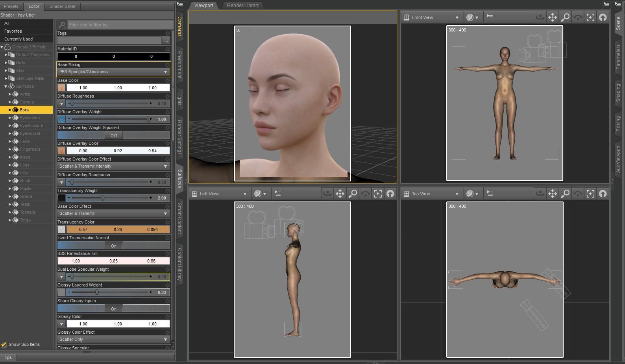Click the zoom magnifier icon in Top View

tap(565, 194)
